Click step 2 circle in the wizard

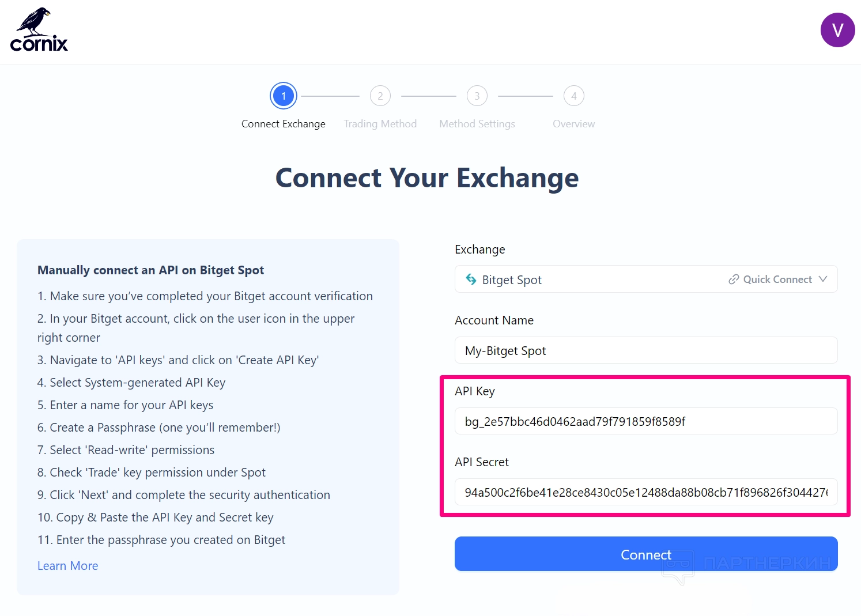pyautogui.click(x=380, y=96)
